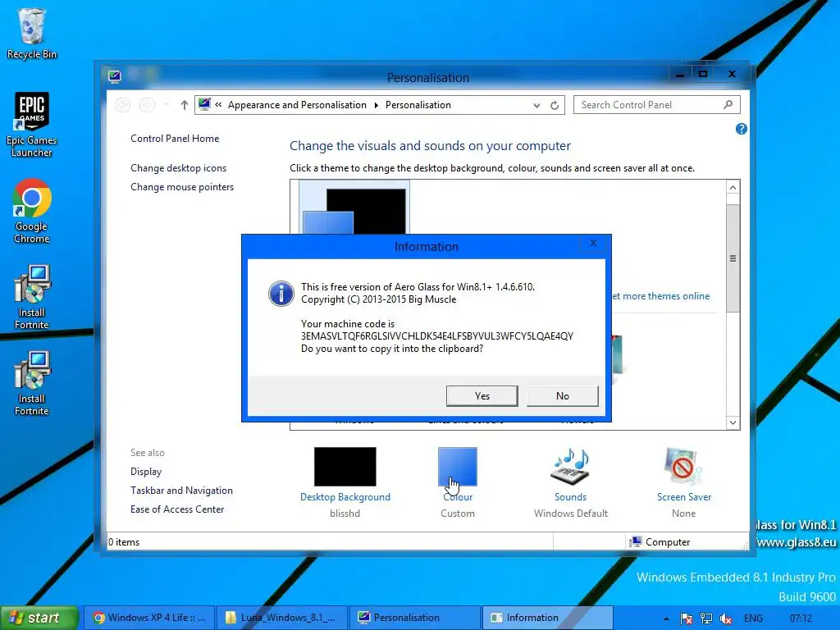Expand breadcrumb arrow after Appearance and Personalisation

tap(376, 105)
